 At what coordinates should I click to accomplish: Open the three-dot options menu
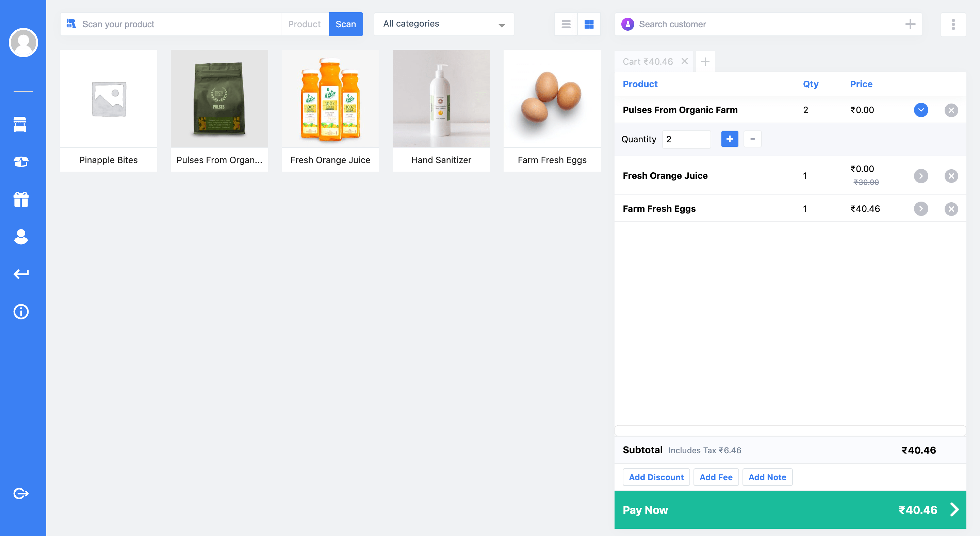pos(953,25)
